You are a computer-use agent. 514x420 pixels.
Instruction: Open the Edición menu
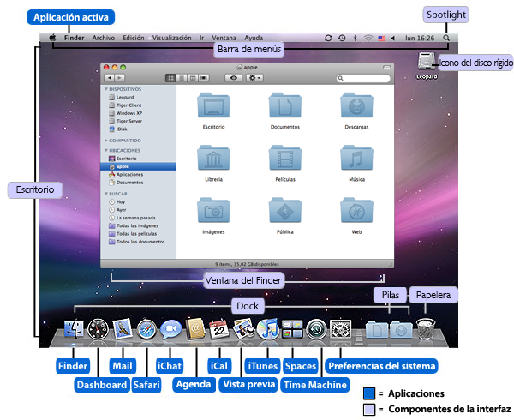pyautogui.click(x=134, y=38)
